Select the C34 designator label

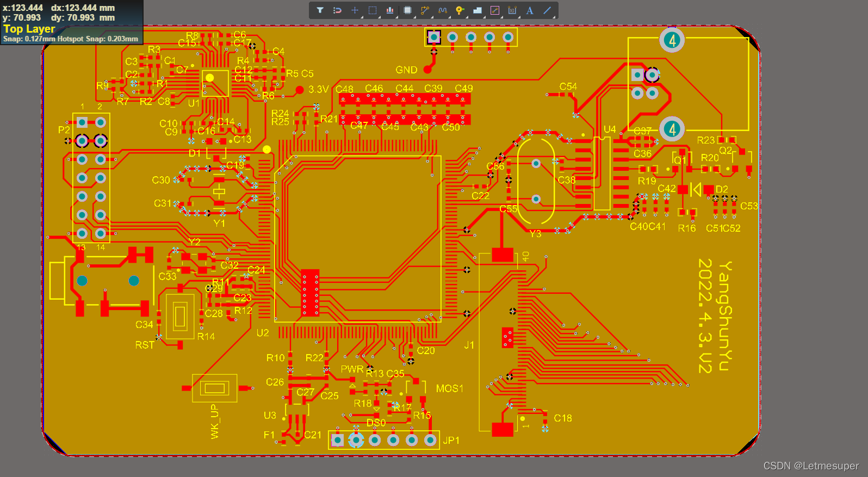tap(144, 325)
